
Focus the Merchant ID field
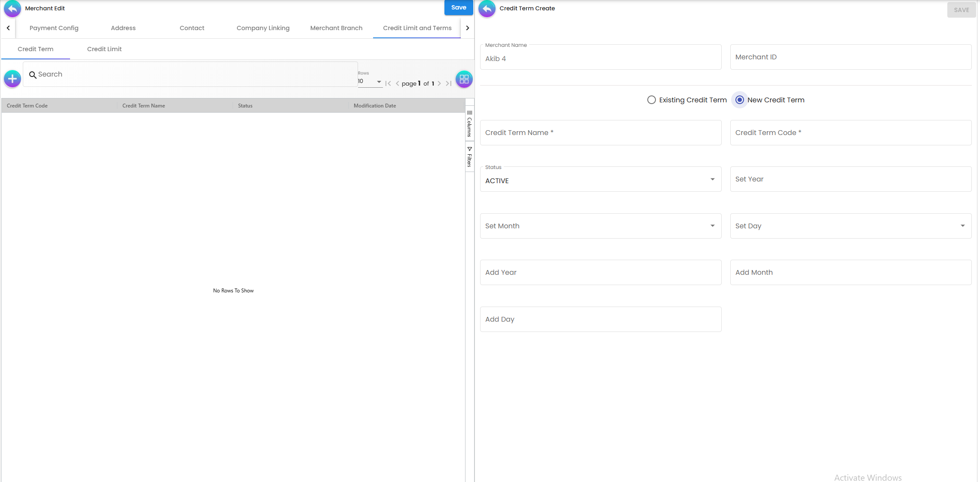(x=851, y=57)
